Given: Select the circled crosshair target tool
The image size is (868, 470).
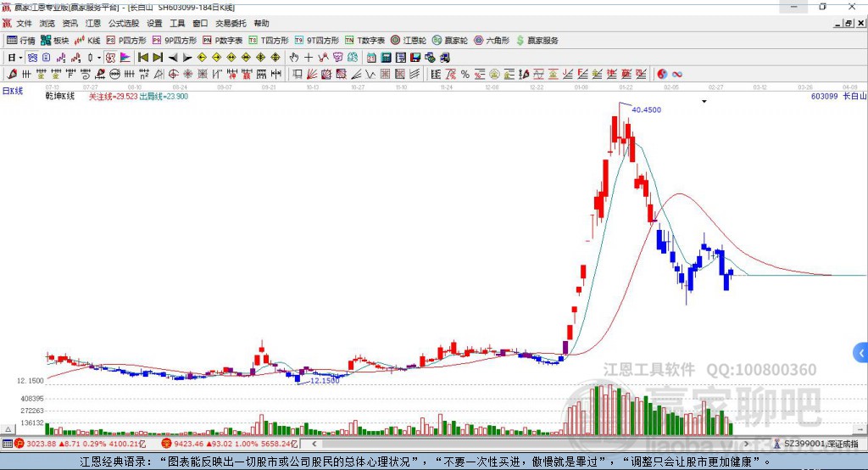Looking at the screenshot, I should [173, 75].
